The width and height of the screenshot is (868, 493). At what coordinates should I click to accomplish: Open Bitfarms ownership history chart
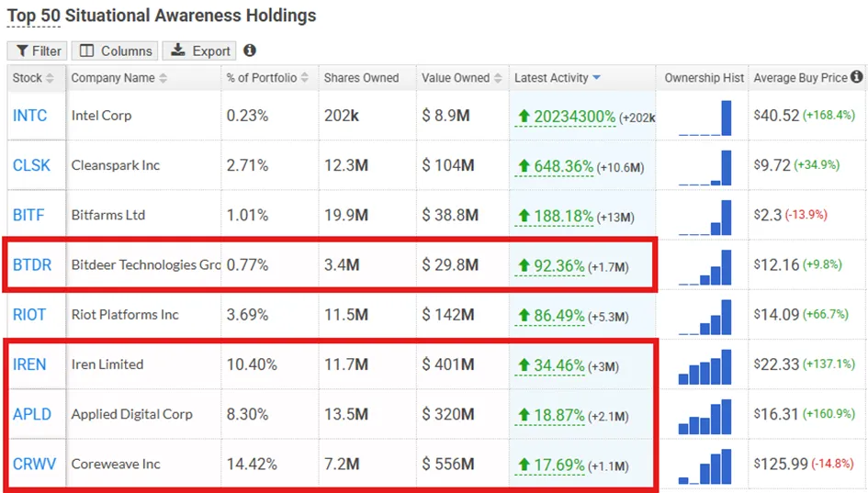click(705, 218)
